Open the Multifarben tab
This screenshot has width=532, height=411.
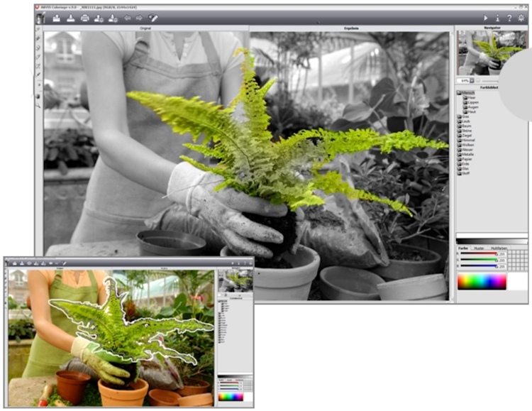[x=499, y=248]
